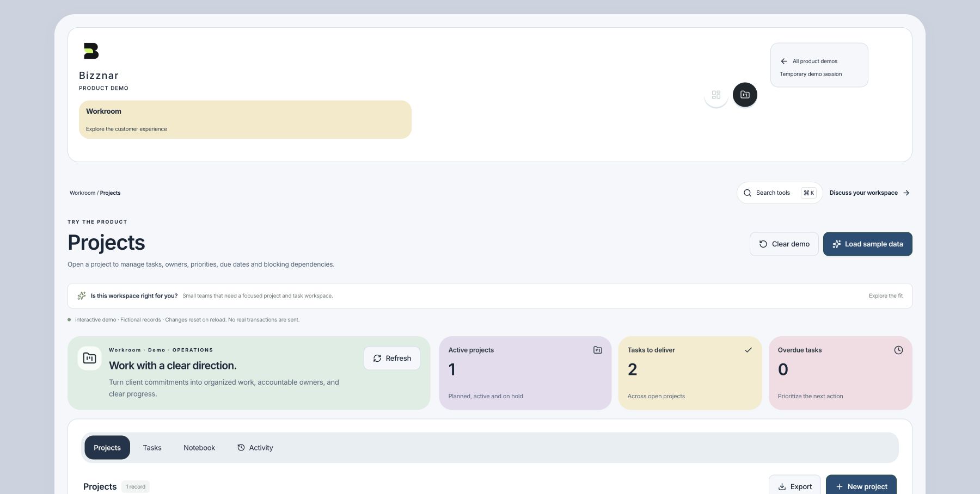Click the Bizznar logo icon

click(91, 51)
